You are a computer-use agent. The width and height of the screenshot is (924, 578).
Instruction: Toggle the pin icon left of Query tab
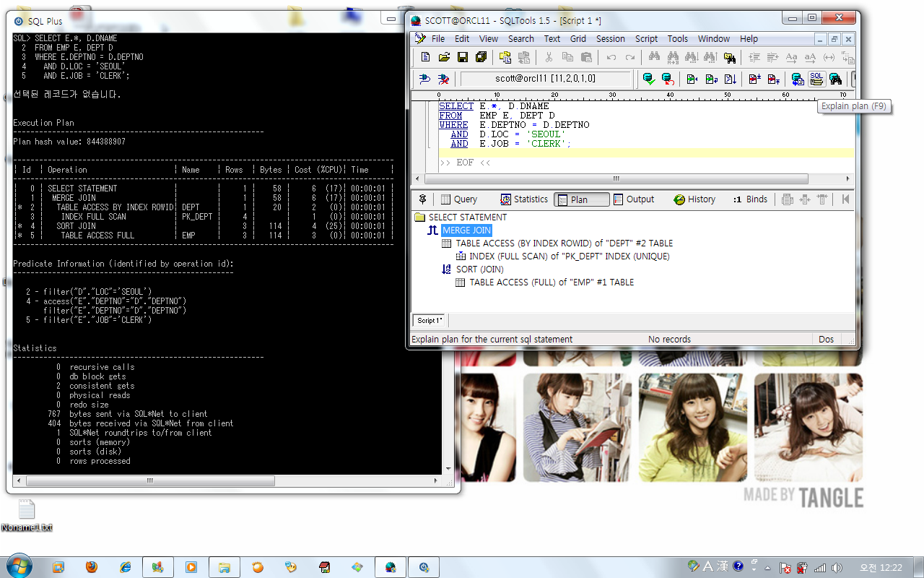[x=423, y=199]
